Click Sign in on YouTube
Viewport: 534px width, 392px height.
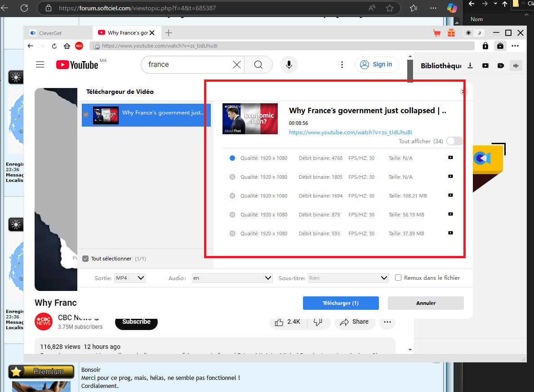click(x=376, y=65)
